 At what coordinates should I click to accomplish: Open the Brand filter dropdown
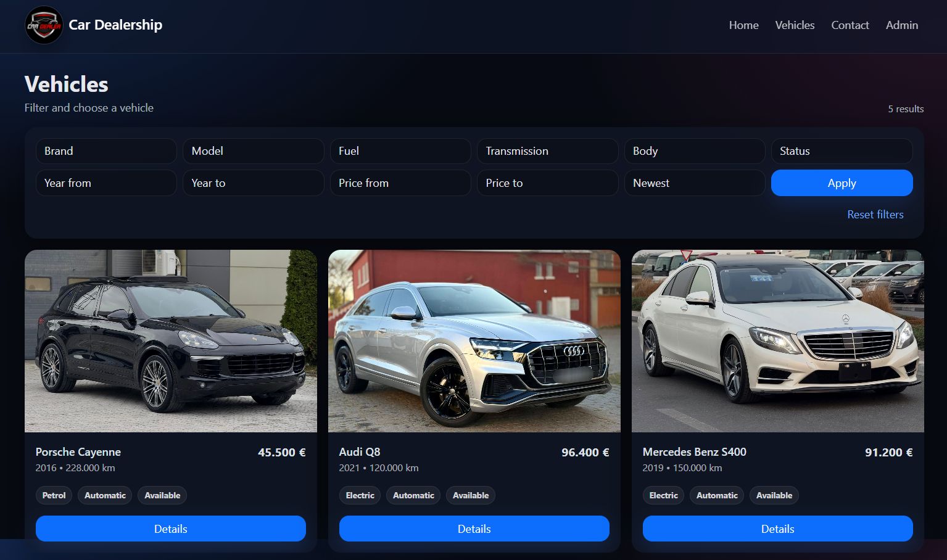click(x=106, y=151)
